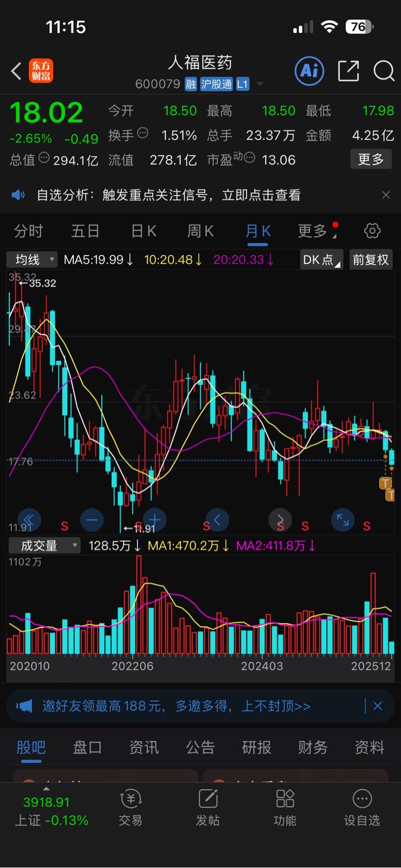Open the 自选分析 signal notice

169,195
